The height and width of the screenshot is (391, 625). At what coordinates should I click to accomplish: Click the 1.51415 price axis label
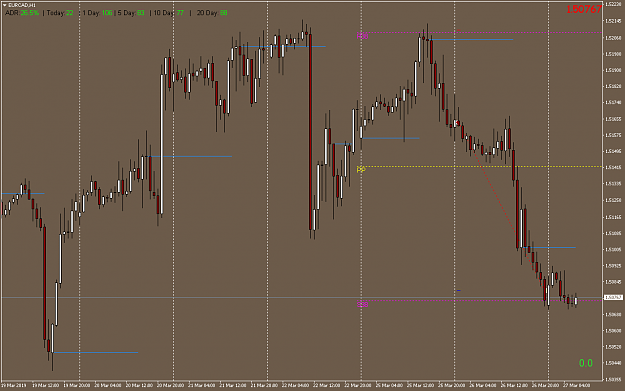[x=613, y=167]
